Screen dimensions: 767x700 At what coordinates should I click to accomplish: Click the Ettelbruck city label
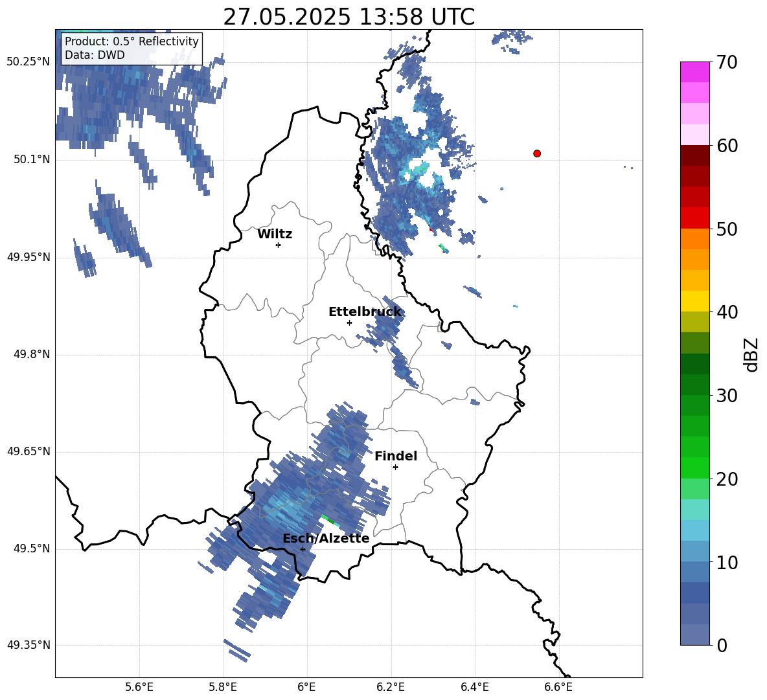(365, 312)
